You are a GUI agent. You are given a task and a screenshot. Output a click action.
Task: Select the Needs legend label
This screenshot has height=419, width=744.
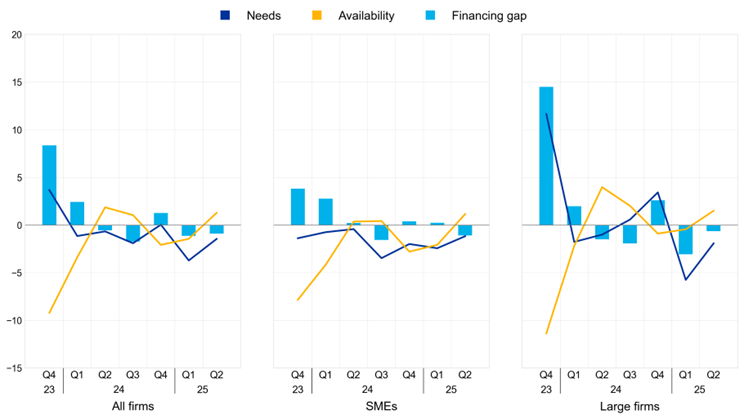(263, 16)
